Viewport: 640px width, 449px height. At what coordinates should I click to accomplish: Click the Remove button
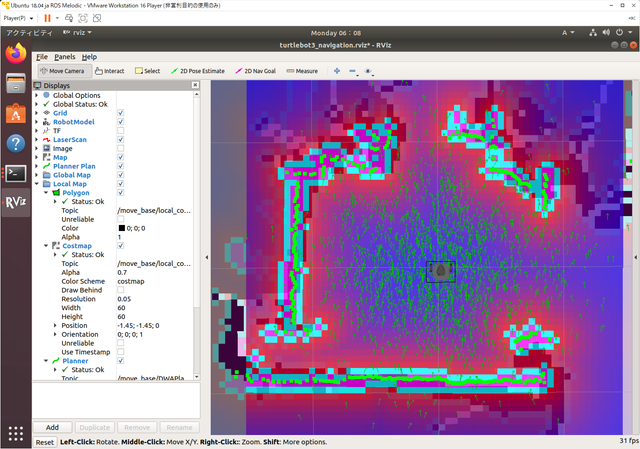coord(137,427)
